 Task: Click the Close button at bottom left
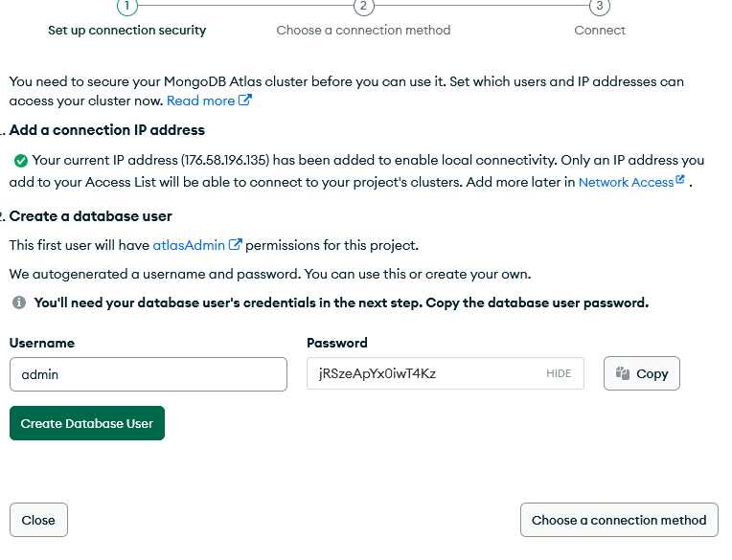coord(38,520)
